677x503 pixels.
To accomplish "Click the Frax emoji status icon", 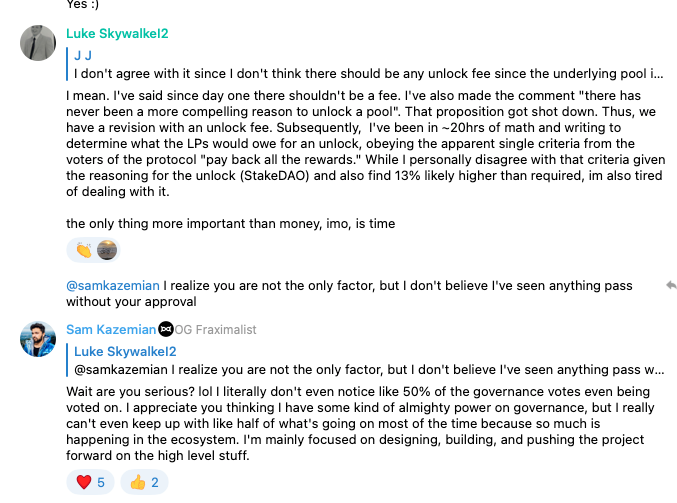I will point(166,329).
